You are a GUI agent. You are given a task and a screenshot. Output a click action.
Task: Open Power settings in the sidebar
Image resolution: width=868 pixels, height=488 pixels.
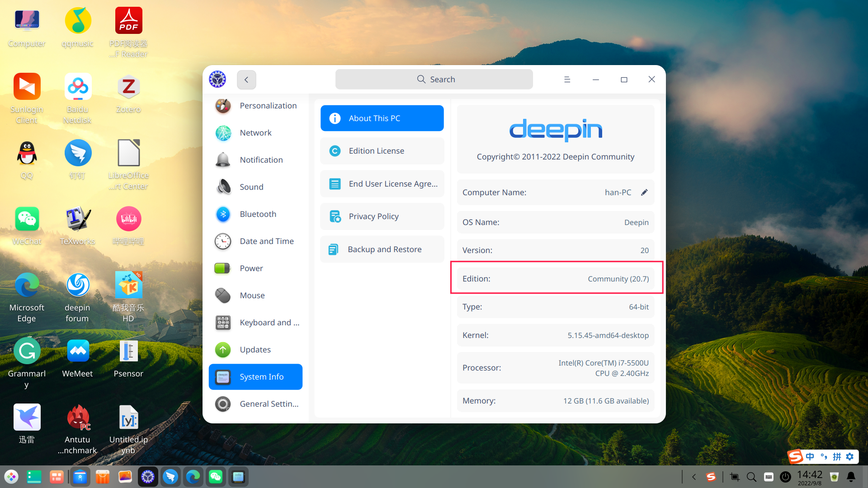[251, 268]
